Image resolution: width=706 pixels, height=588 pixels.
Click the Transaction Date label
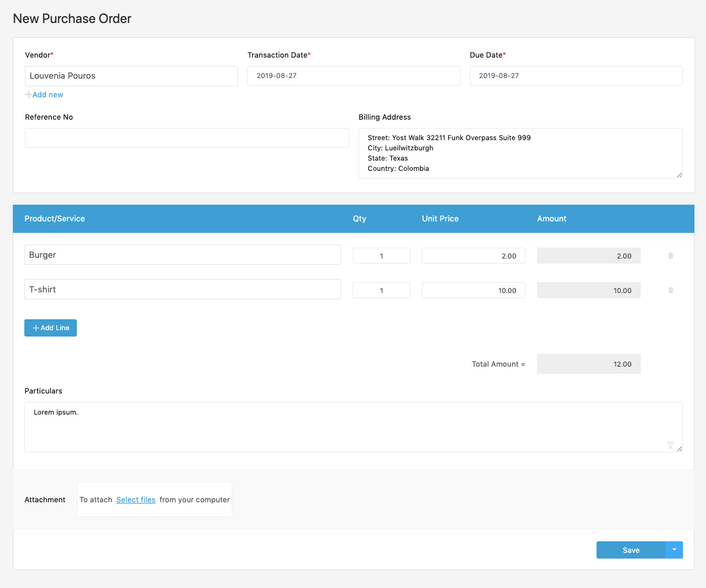[278, 55]
